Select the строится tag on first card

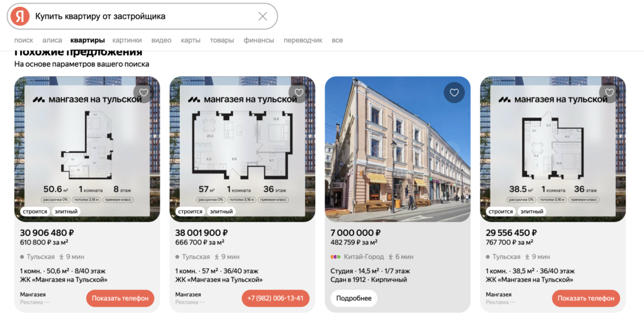coord(35,211)
